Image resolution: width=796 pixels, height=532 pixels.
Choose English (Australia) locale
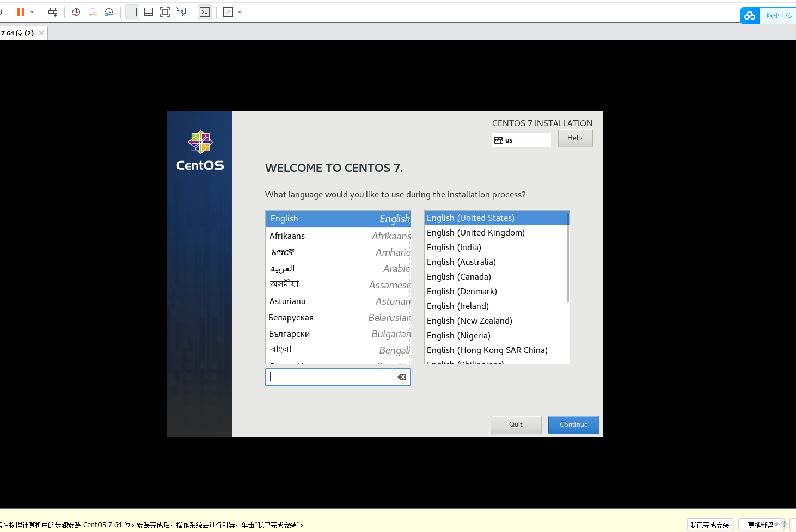coord(495,262)
